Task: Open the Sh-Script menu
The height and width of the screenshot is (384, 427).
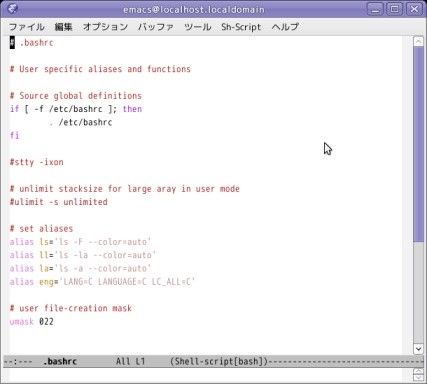Action: click(x=241, y=27)
